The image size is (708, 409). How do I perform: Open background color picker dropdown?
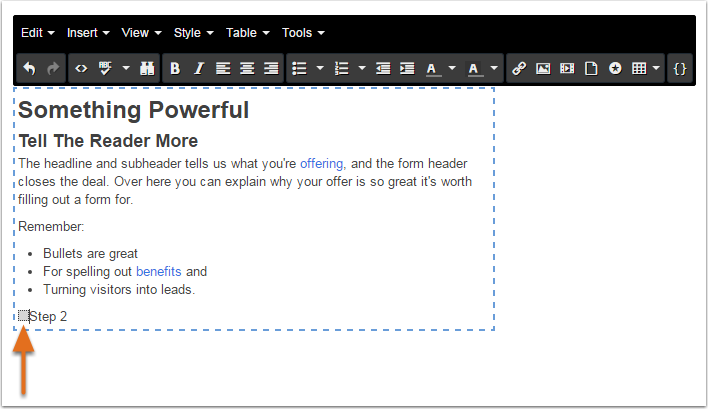(494, 69)
